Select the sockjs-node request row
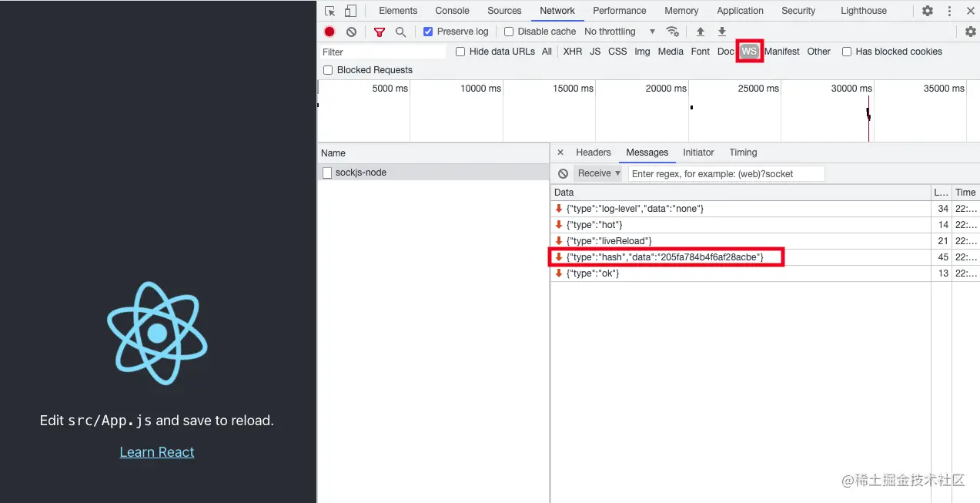This screenshot has width=980, height=503. click(433, 173)
